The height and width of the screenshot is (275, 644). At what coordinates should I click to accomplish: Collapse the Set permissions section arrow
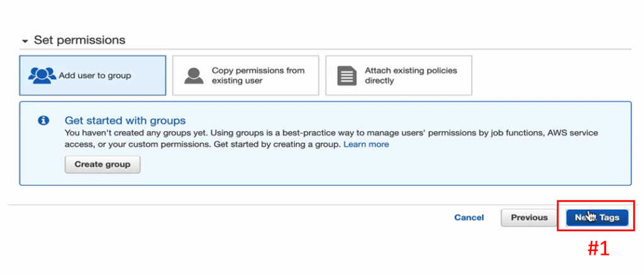[x=25, y=41]
